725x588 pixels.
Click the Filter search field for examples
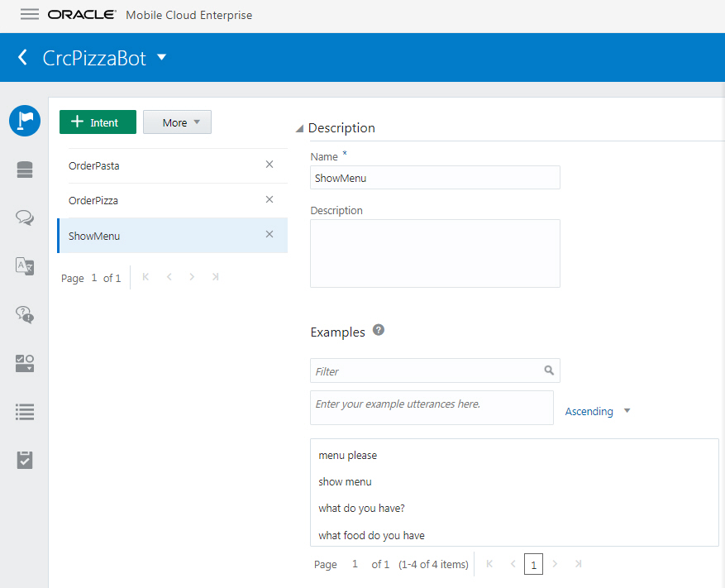click(x=427, y=371)
